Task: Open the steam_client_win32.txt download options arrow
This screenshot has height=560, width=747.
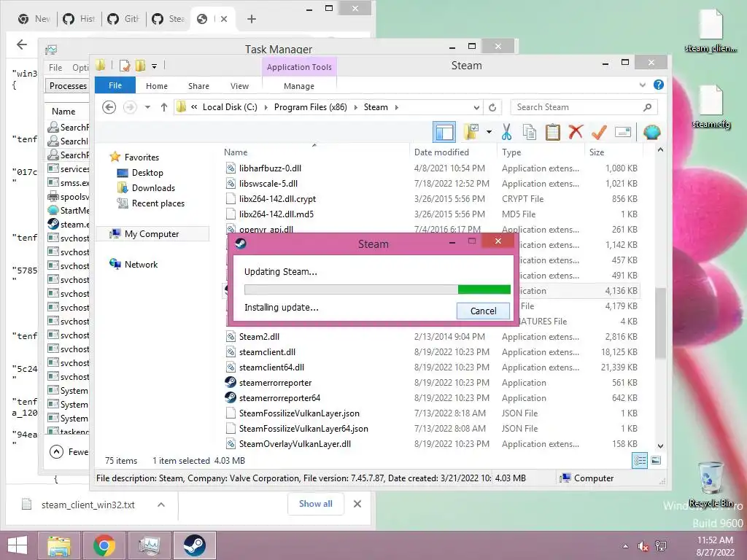Action: (x=161, y=505)
